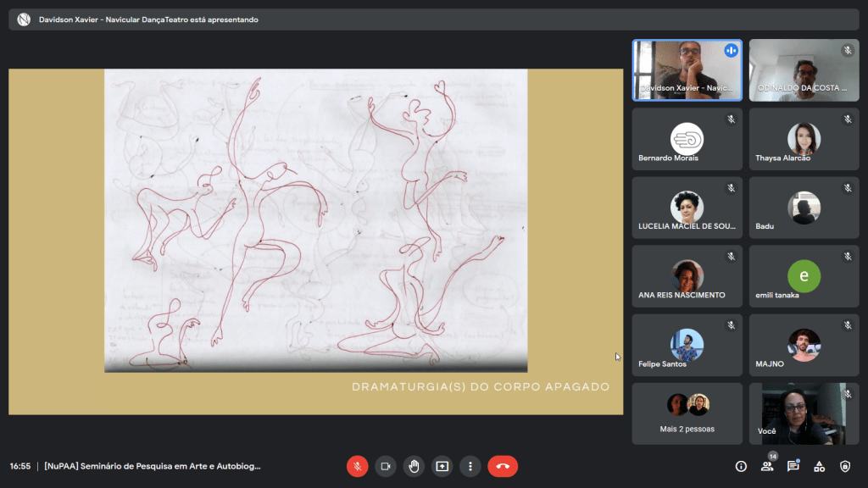Select Davidson Xavier's video tile
The width and height of the screenshot is (868, 488).
tap(687, 70)
